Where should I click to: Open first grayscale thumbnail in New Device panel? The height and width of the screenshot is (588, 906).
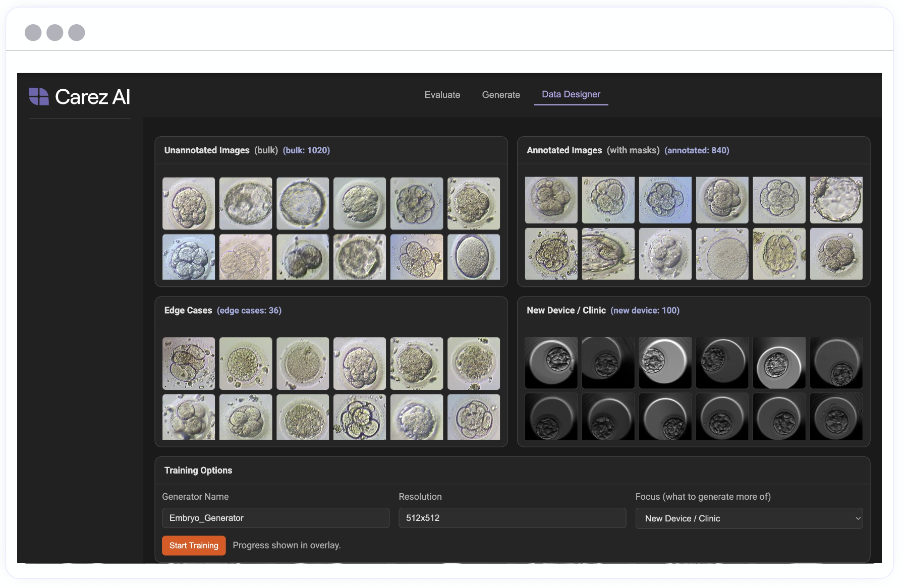click(x=551, y=363)
